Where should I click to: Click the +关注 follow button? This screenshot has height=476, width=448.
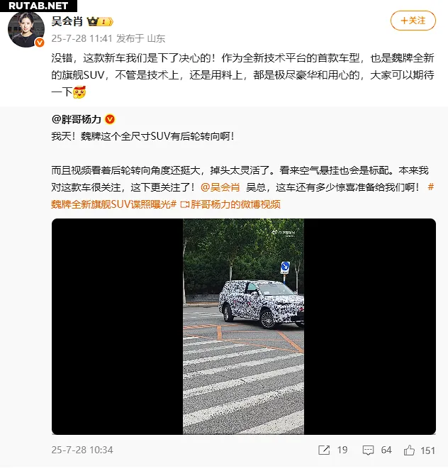pos(413,21)
